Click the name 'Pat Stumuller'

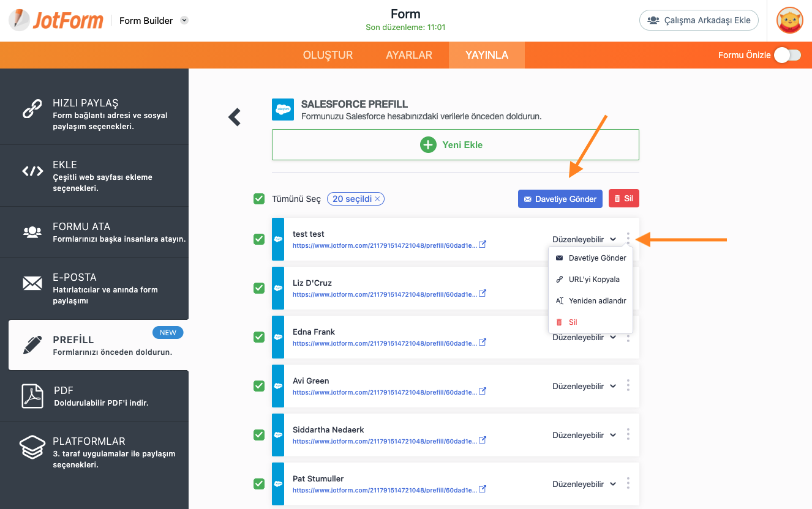pyautogui.click(x=318, y=478)
